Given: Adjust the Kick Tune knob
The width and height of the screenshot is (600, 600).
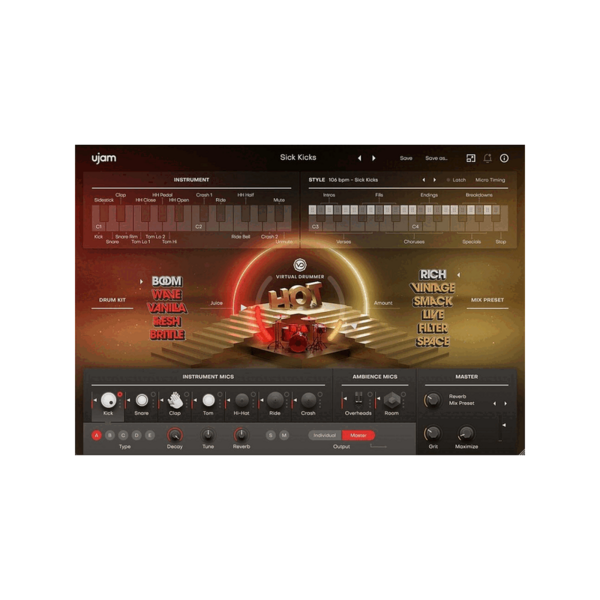Looking at the screenshot, I should pyautogui.click(x=208, y=435).
